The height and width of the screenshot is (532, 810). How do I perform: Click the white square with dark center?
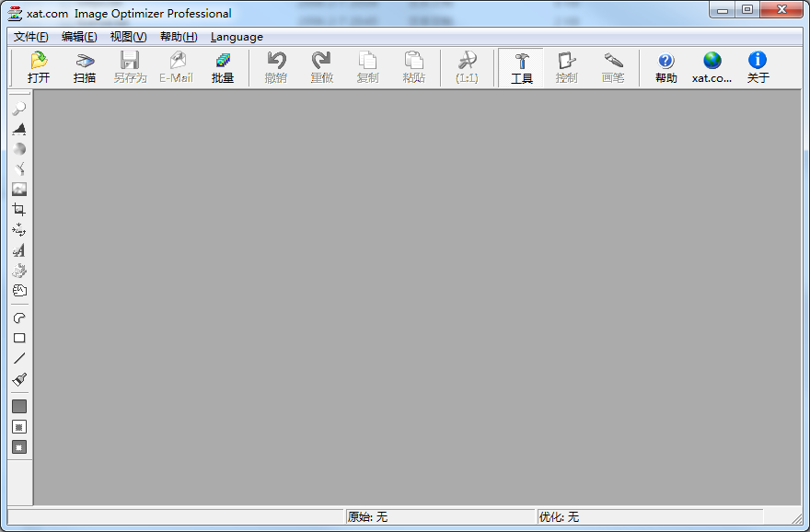click(x=19, y=427)
